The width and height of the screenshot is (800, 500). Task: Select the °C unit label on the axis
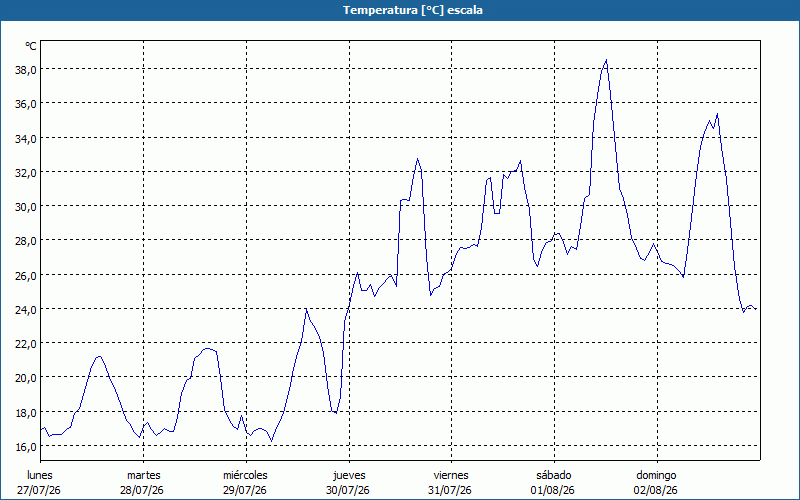coord(31,46)
